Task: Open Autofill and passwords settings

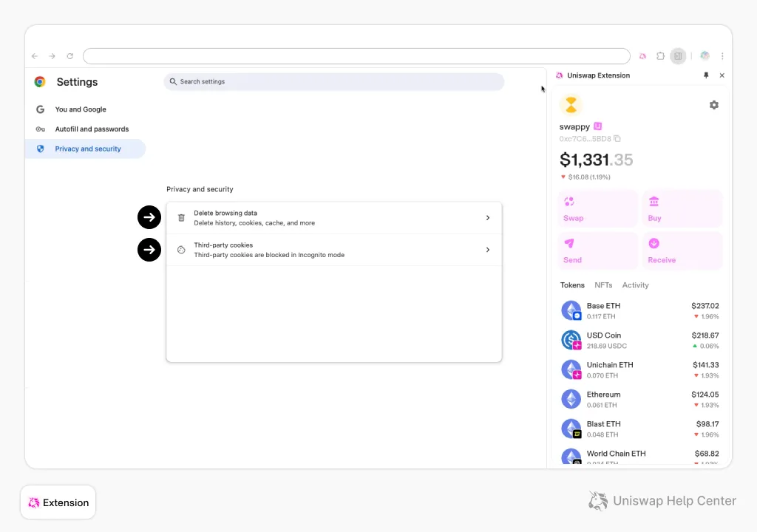Action: tap(92, 129)
